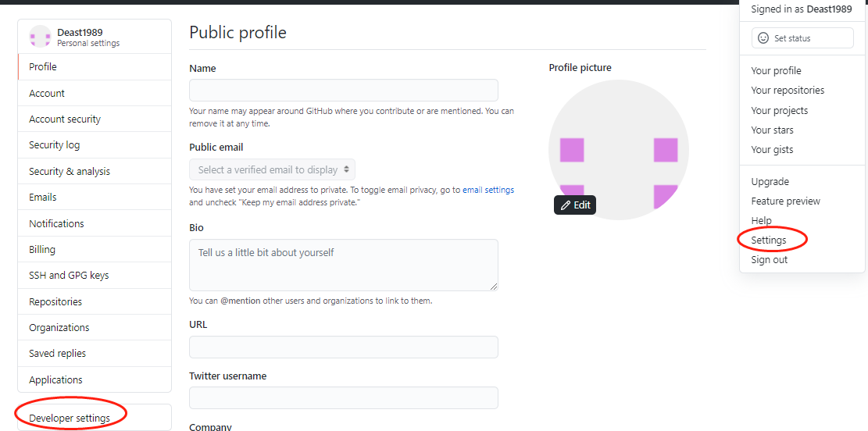
Task: Follow the email settings link
Action: 488,190
